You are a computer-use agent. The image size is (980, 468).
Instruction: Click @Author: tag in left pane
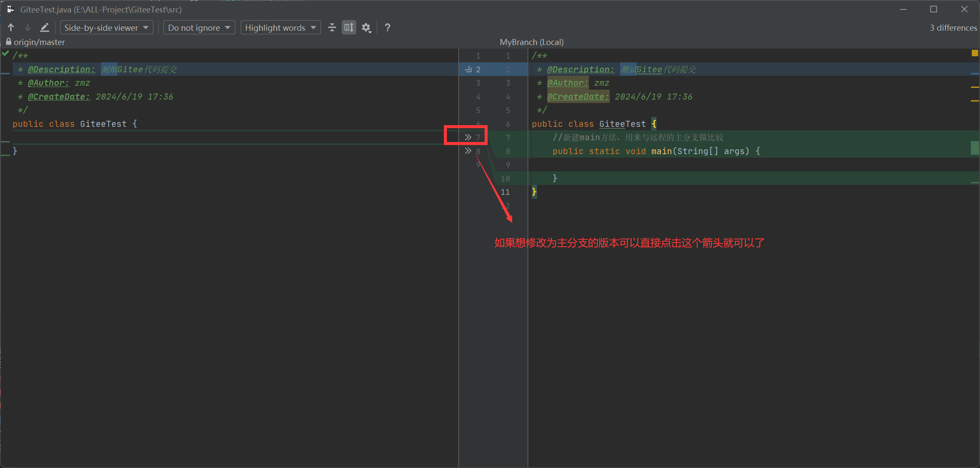coord(49,83)
